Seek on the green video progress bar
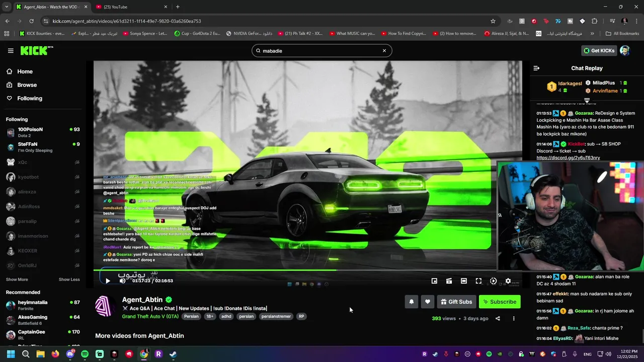The width and height of the screenshot is (644, 362). click(308, 270)
